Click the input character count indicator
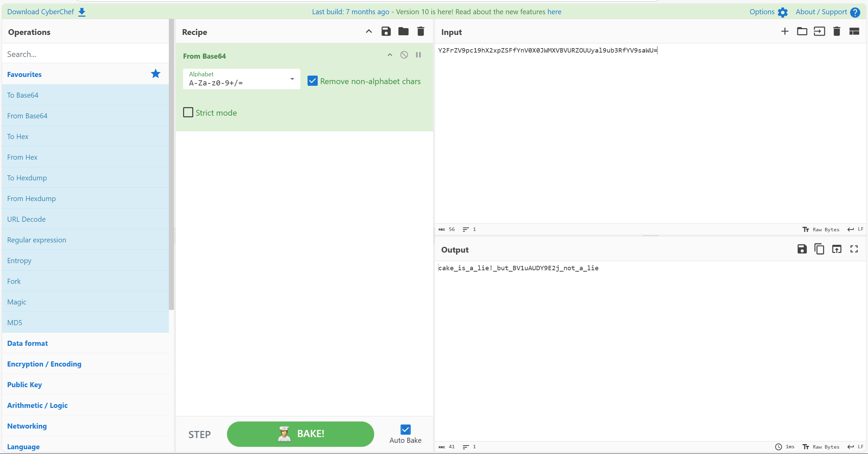Viewport: 868px width, 454px height. [447, 230]
